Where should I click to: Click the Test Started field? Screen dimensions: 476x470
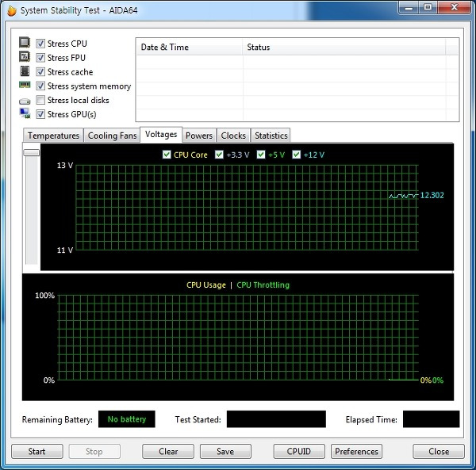276,419
